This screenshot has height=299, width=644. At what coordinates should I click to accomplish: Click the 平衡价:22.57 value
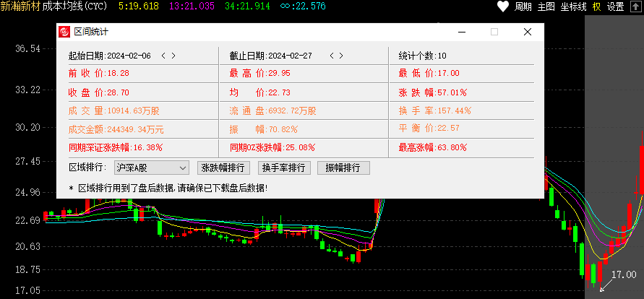(429, 129)
